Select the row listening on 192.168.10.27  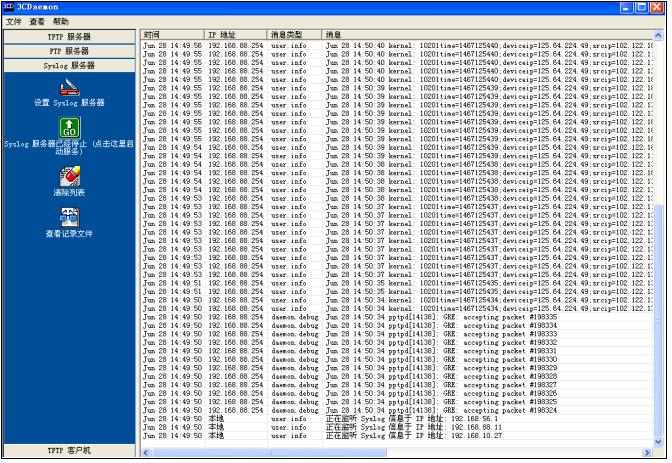[397, 436]
